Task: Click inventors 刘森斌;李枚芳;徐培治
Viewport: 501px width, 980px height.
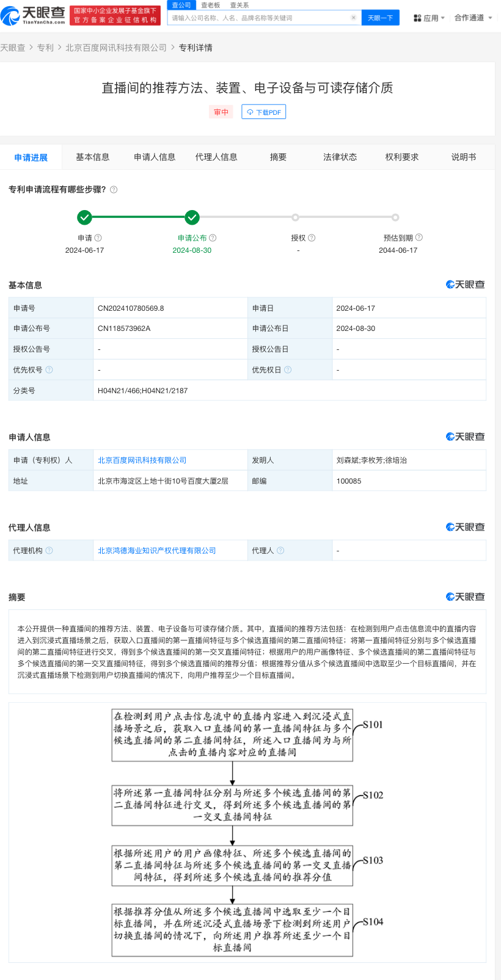Action: click(371, 460)
